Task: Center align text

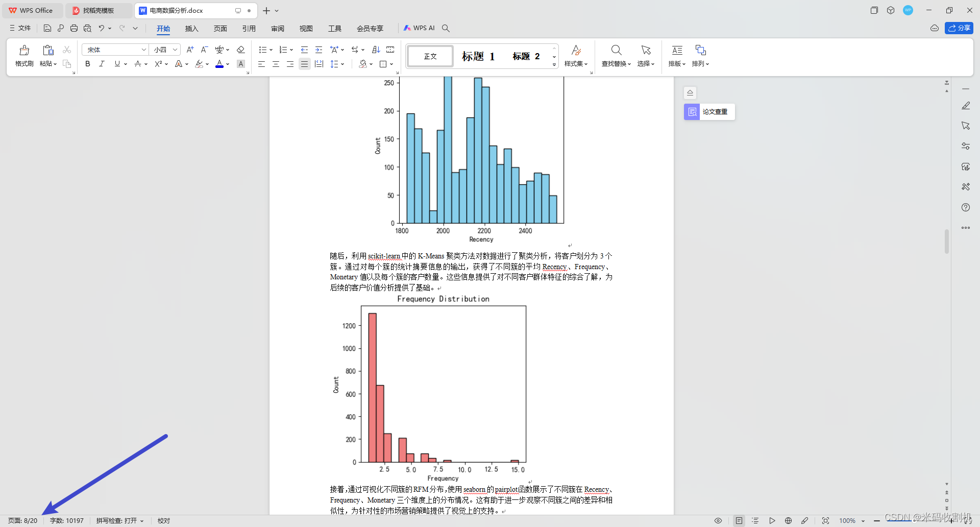Action: [276, 64]
